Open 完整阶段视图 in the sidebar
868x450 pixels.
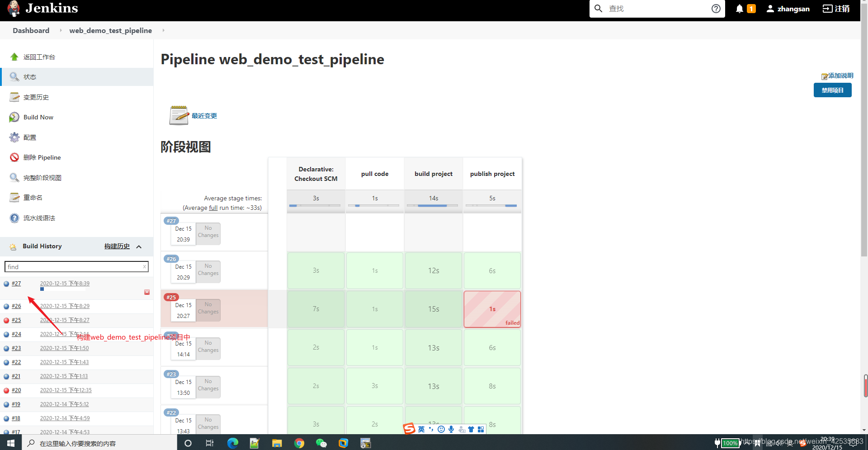coord(42,178)
